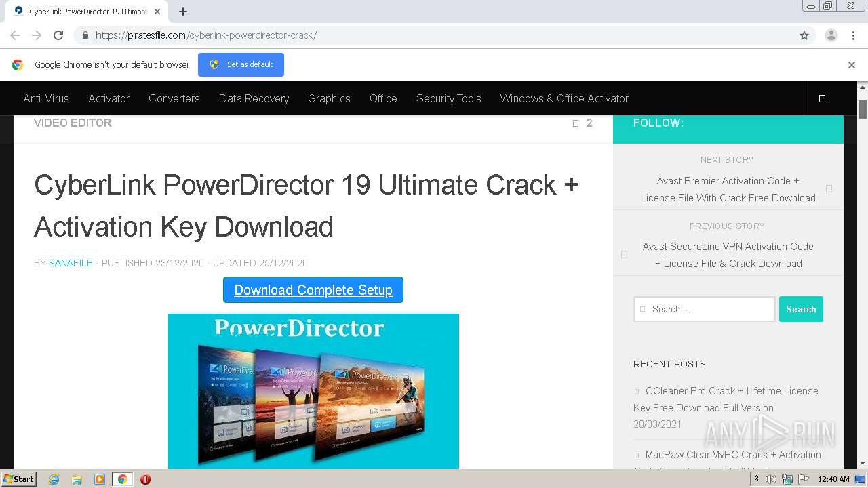This screenshot has height=488, width=868.
Task: Open the VIDEO EDITOR category link
Action: 73,123
